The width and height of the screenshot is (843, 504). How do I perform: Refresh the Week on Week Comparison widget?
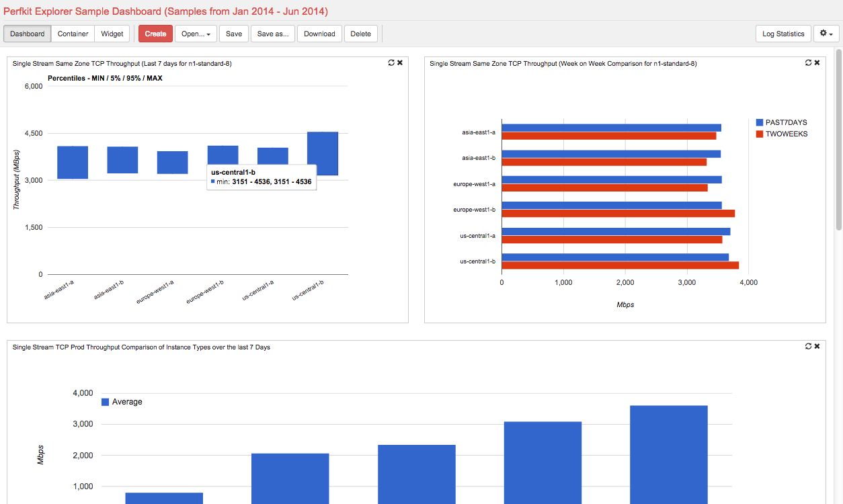[809, 62]
